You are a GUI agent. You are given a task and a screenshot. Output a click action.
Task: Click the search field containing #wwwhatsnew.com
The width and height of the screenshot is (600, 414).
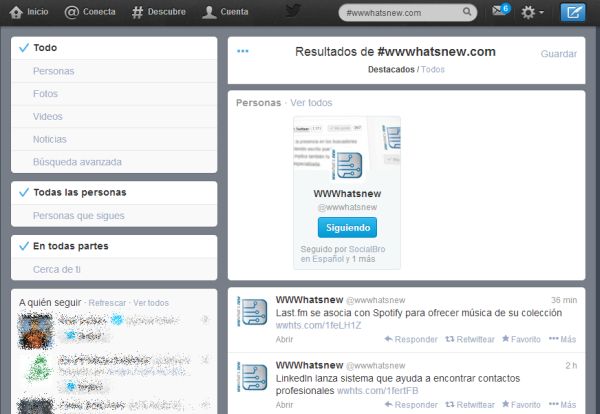[408, 13]
